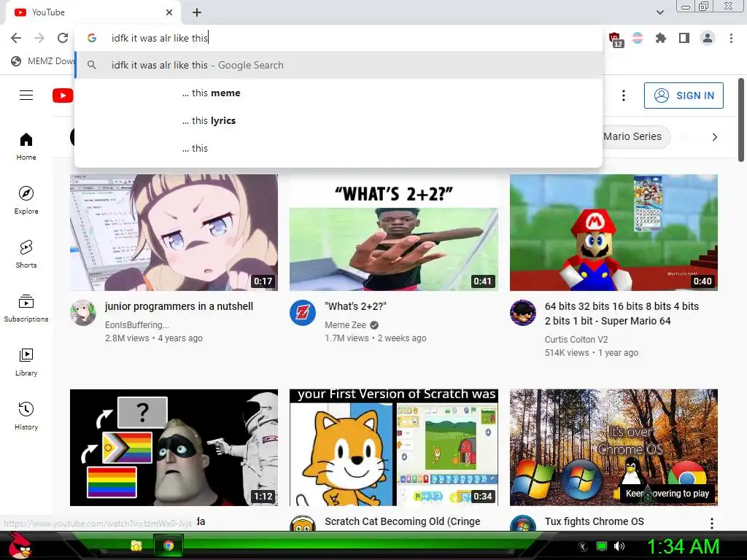Image resolution: width=747 pixels, height=560 pixels.
Task: Open the Super Mario 64 bits thumbnail
Action: point(614,233)
